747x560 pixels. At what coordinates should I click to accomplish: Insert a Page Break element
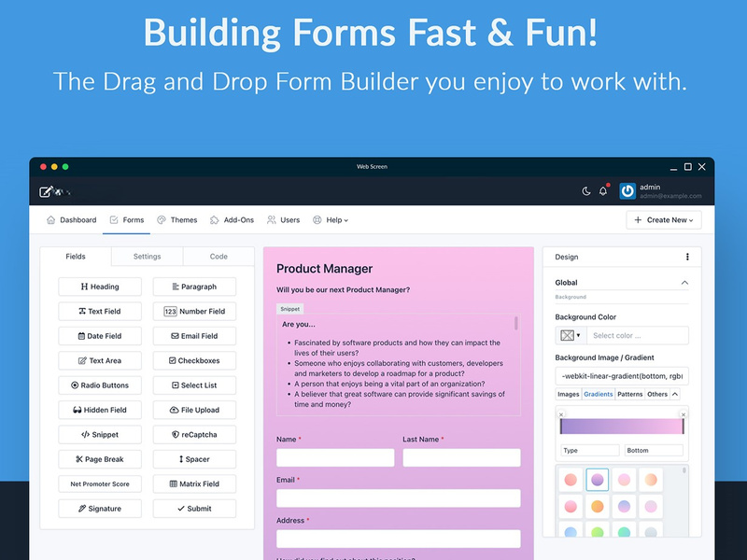tap(100, 458)
